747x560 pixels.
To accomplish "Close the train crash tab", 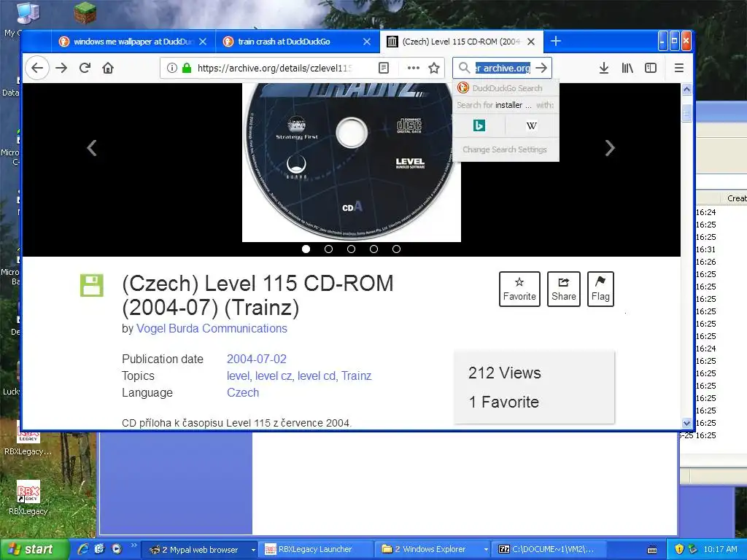I will point(367,42).
